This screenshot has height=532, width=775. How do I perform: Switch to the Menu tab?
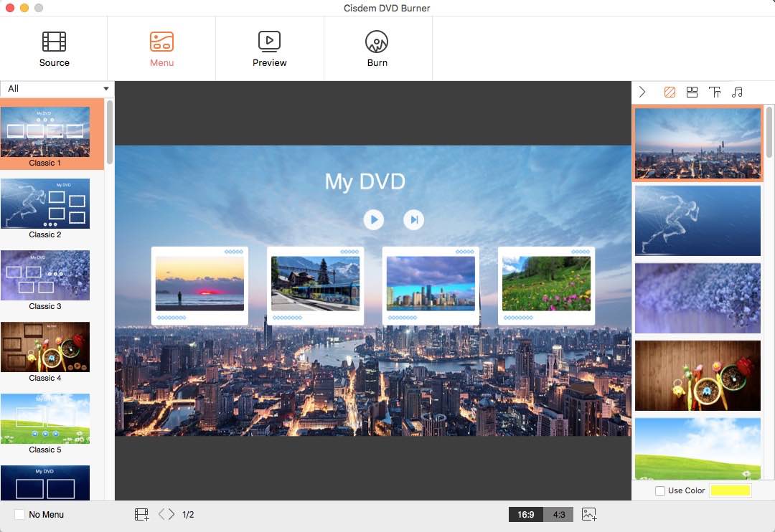[161, 47]
